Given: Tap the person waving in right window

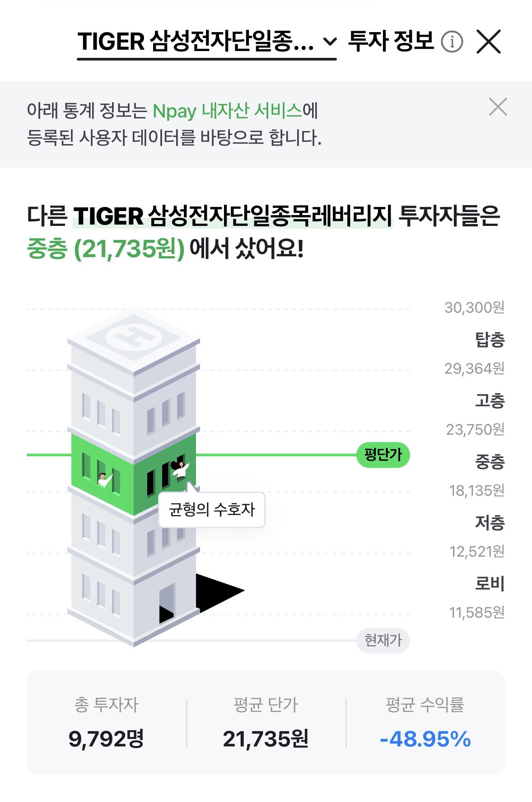Looking at the screenshot, I should 180,469.
